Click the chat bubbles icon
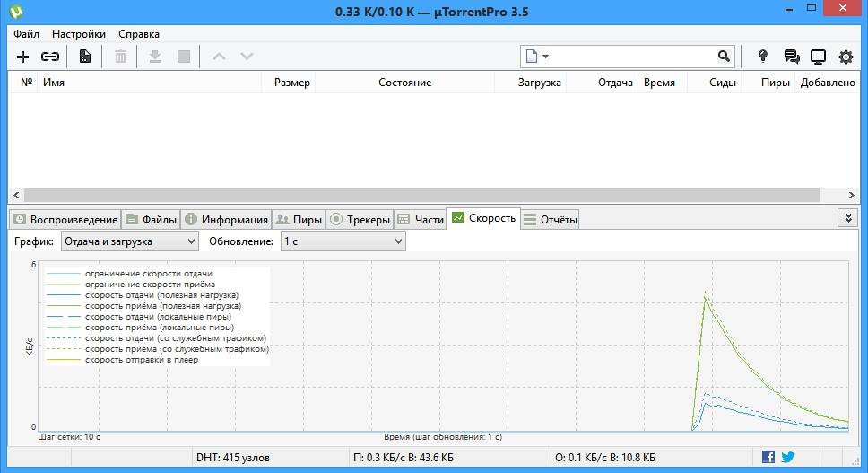The width and height of the screenshot is (868, 473). click(x=792, y=57)
